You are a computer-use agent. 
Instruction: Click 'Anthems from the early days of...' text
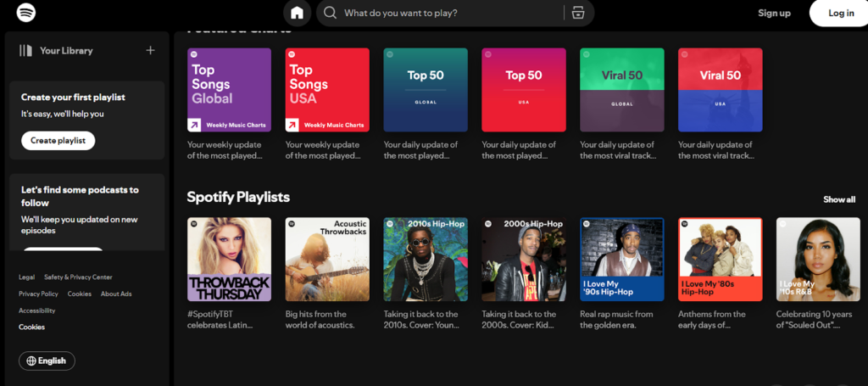[x=712, y=320]
